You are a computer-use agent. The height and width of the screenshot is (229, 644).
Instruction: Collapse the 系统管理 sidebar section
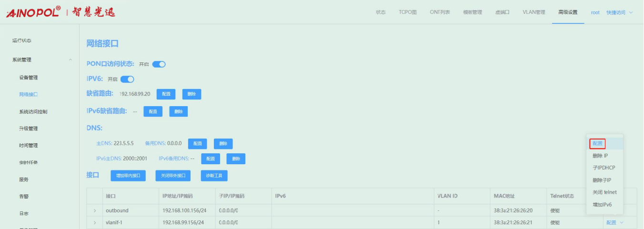coord(70,60)
